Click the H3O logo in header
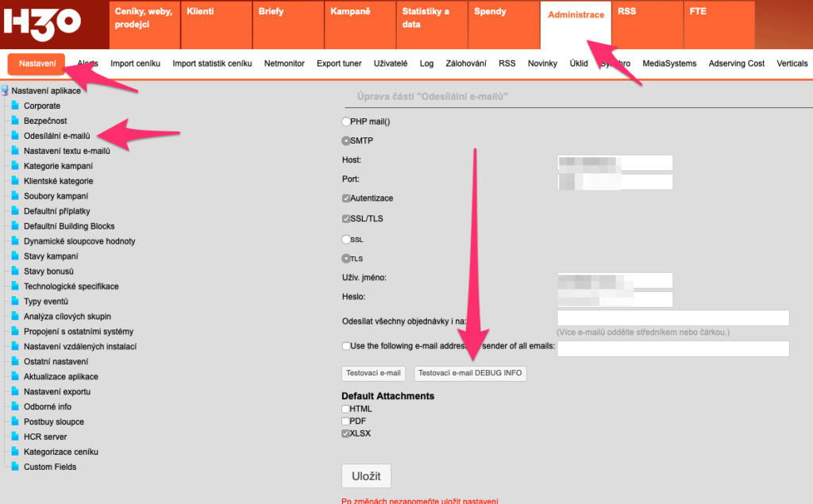The width and height of the screenshot is (813, 504). tap(41, 24)
